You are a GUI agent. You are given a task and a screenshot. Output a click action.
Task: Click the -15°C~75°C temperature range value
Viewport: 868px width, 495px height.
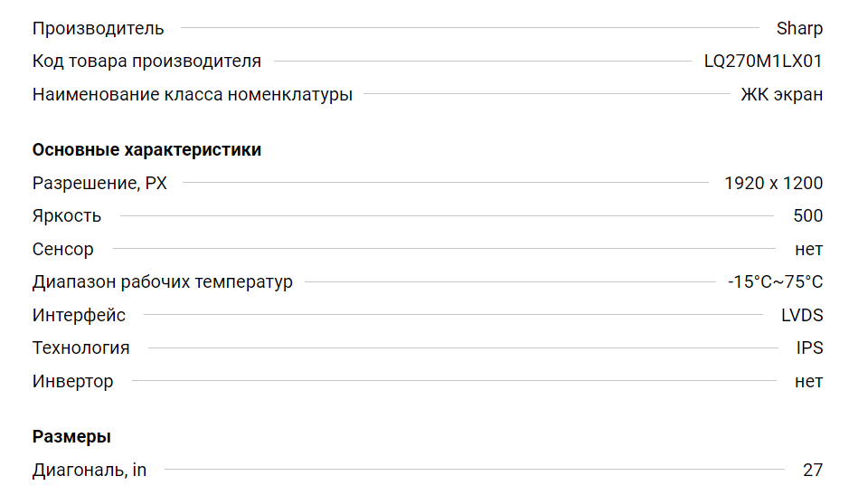pos(775,282)
